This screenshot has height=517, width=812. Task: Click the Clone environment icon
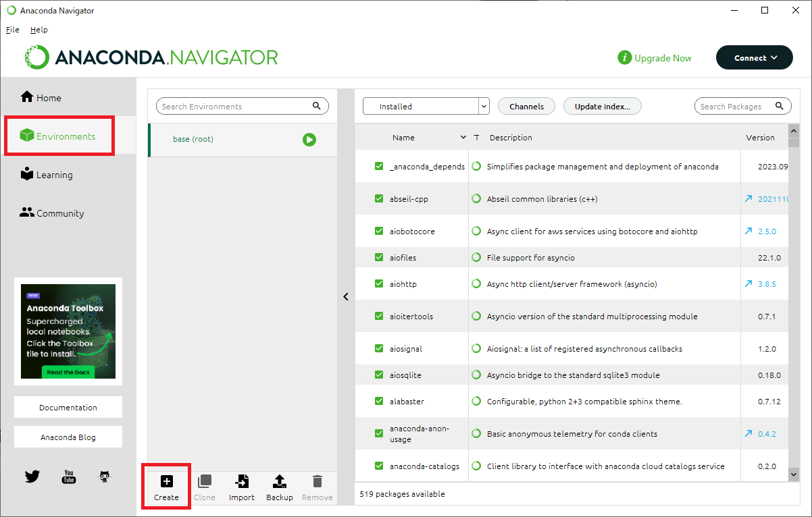[204, 481]
